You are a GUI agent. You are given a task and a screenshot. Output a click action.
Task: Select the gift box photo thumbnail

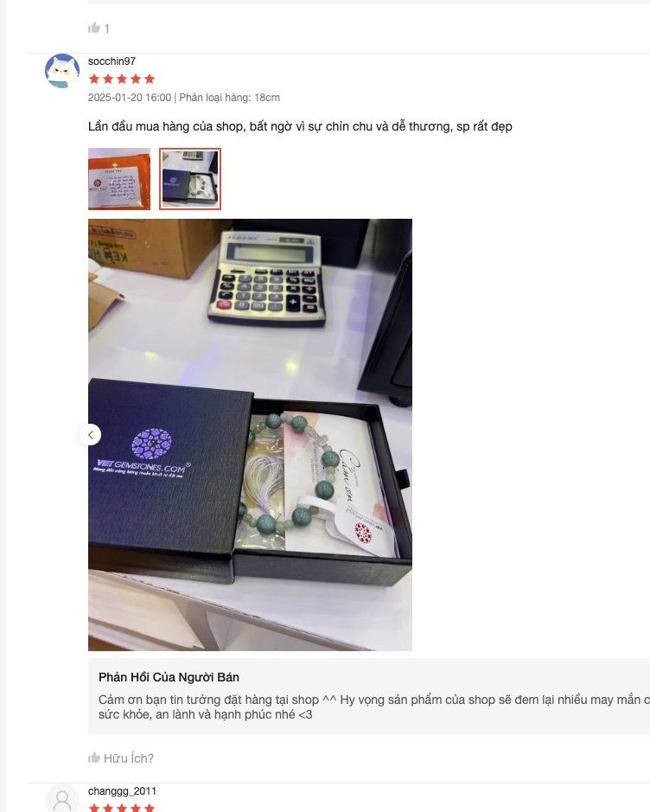click(x=190, y=179)
